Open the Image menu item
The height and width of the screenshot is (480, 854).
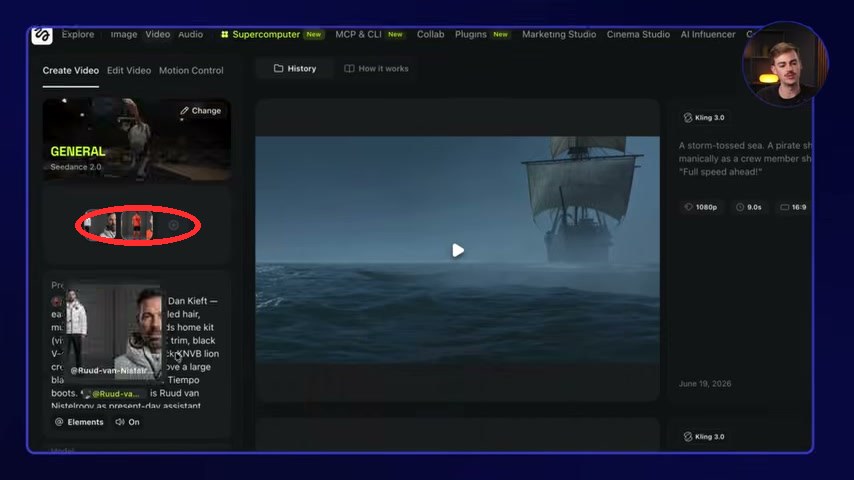(x=124, y=34)
